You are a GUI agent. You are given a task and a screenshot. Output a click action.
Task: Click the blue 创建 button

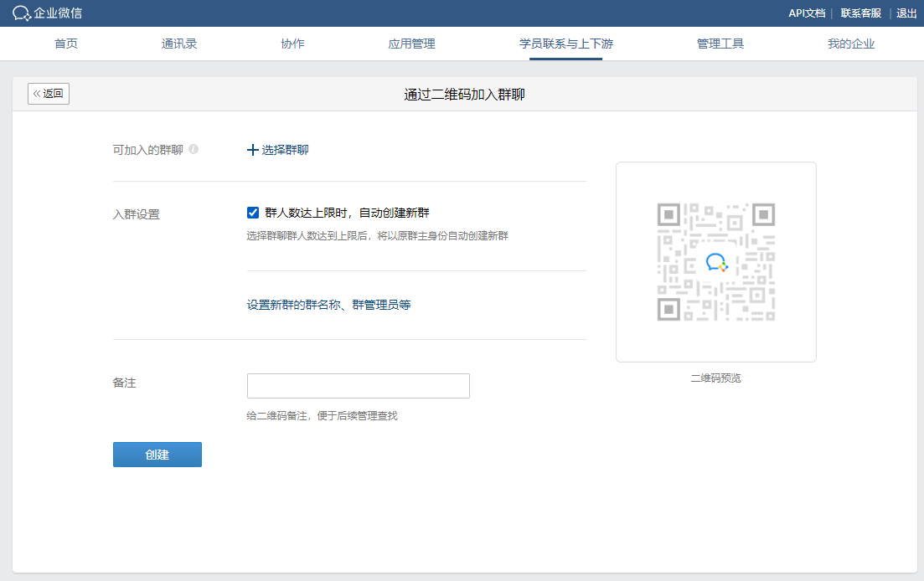(157, 455)
